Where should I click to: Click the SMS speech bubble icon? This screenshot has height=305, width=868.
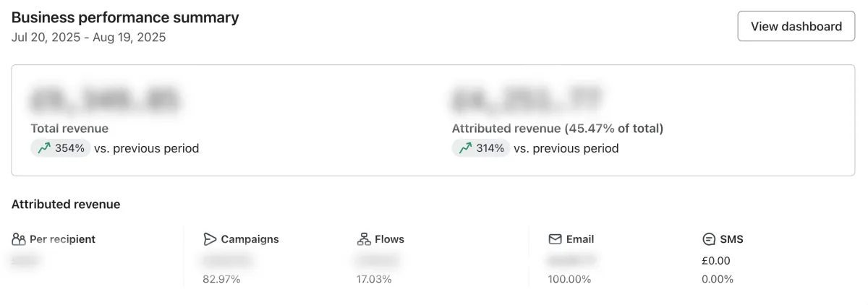(x=708, y=239)
